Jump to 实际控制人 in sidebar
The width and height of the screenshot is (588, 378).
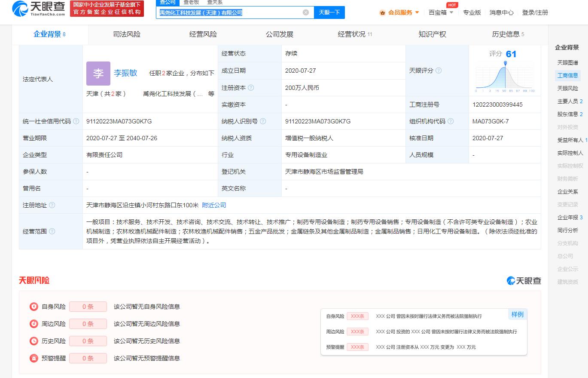point(570,153)
